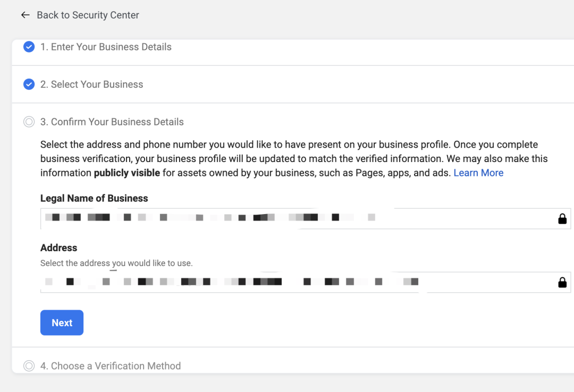
Task: Click the Legal Name of Business field
Action: click(x=298, y=218)
